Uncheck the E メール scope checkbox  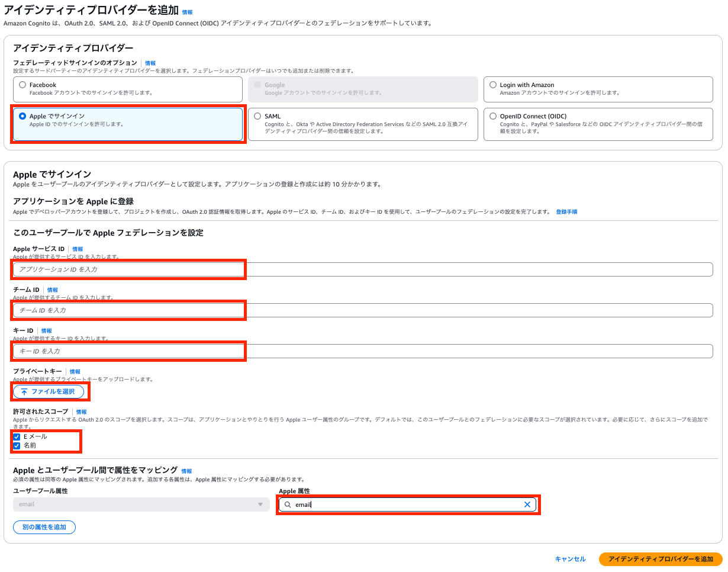pyautogui.click(x=15, y=437)
